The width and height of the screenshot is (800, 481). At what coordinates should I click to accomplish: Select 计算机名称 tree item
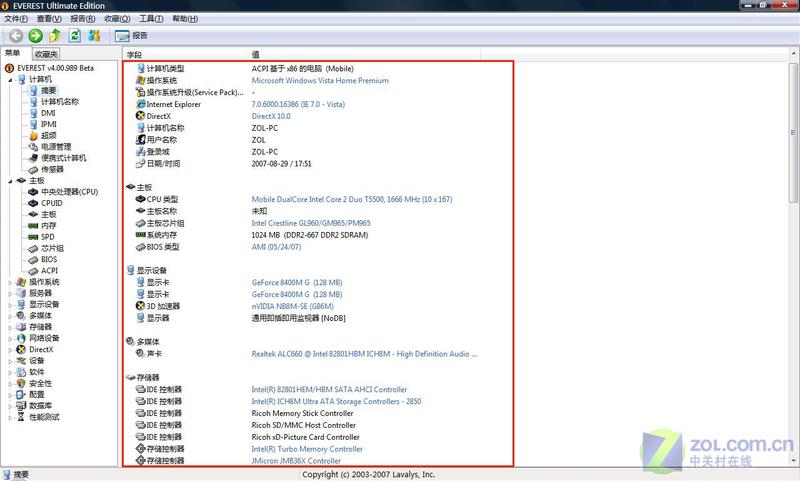click(60, 102)
